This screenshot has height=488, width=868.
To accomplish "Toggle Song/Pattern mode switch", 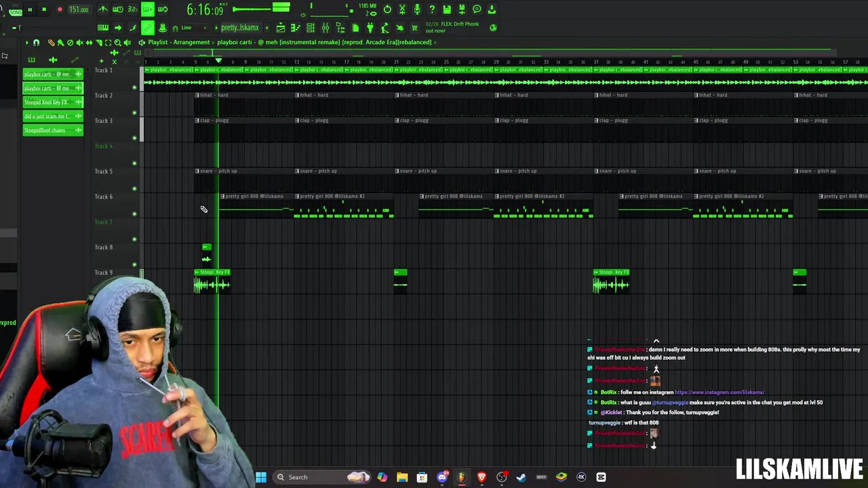I will coord(15,9).
